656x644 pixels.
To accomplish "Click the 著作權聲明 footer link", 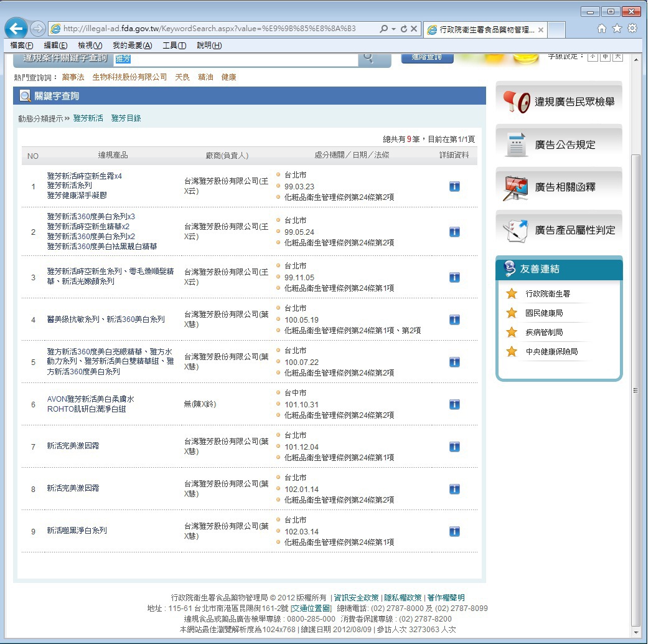I will (x=446, y=597).
